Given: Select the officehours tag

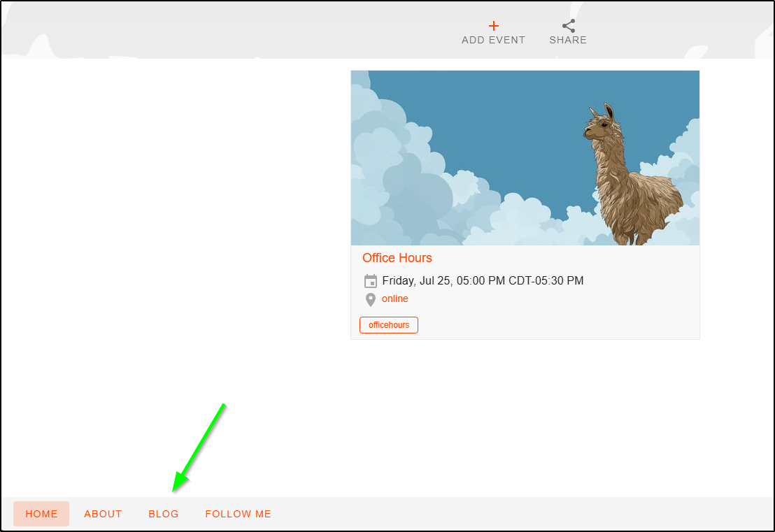Looking at the screenshot, I should point(388,325).
